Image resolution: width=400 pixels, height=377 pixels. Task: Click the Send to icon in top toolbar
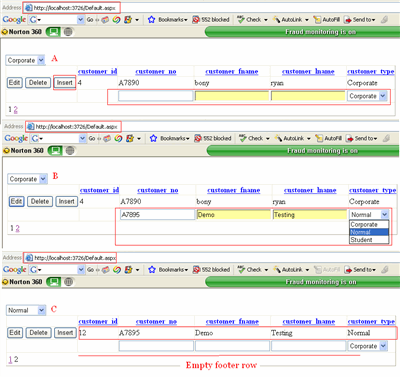point(348,20)
